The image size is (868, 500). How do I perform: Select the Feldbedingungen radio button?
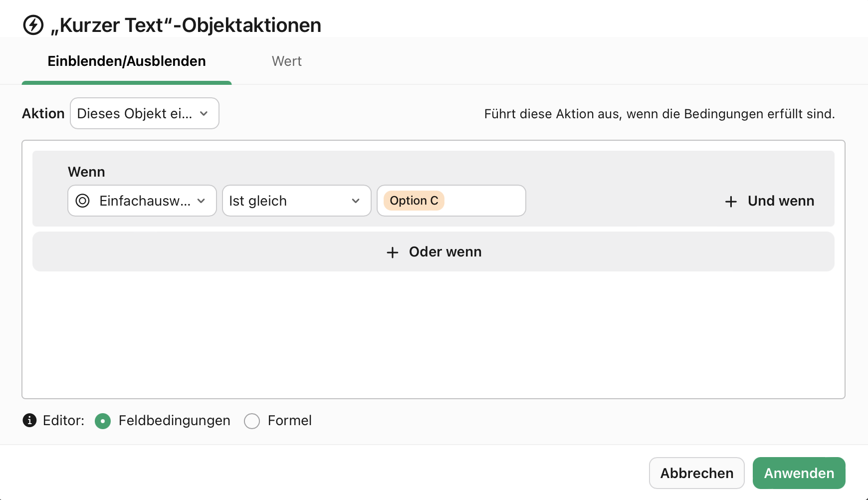[x=103, y=421]
